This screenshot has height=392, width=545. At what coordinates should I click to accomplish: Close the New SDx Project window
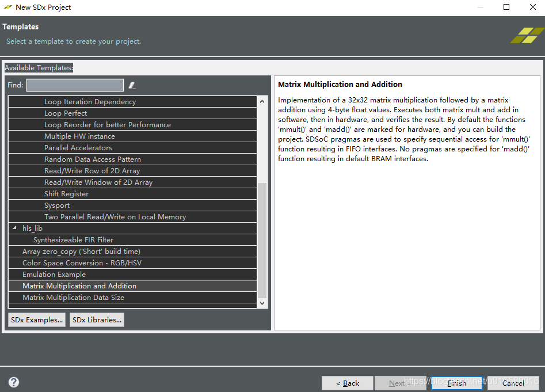point(533,7)
